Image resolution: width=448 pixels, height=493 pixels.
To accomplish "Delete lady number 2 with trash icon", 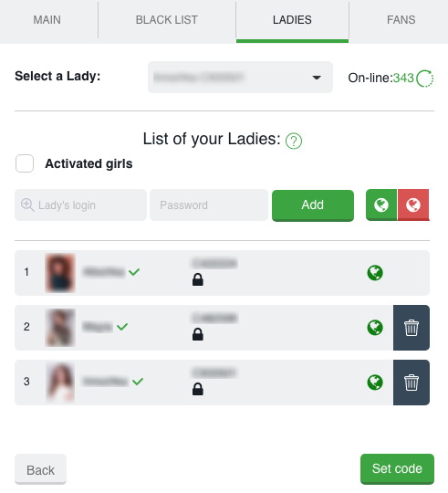I will tap(412, 328).
